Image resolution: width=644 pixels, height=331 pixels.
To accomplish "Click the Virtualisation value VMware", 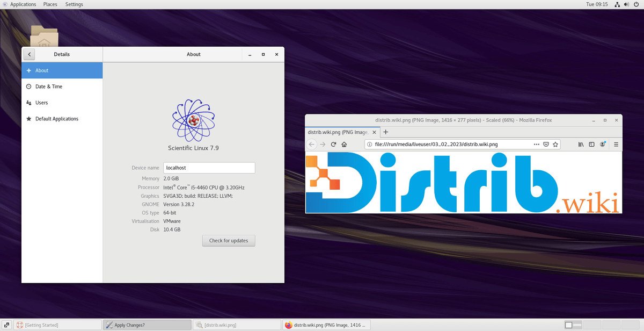I will click(x=172, y=221).
